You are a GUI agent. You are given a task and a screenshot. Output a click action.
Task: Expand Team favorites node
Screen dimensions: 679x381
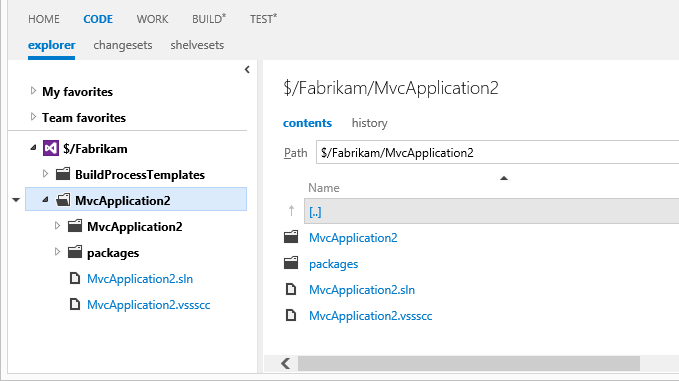coord(33,117)
